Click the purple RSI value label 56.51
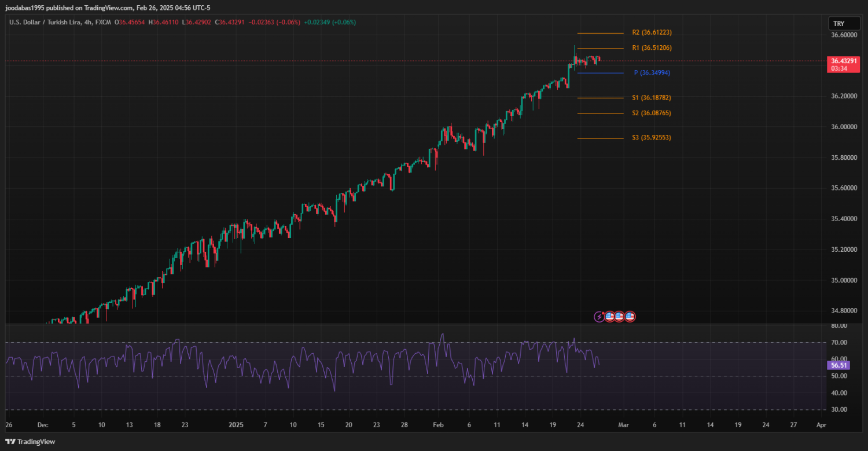This screenshot has width=868, height=451. pos(838,365)
